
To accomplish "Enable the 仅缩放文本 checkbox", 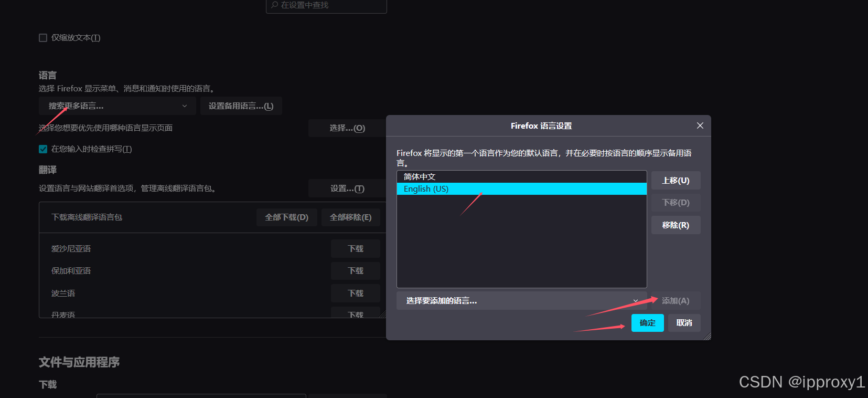I will (x=43, y=38).
